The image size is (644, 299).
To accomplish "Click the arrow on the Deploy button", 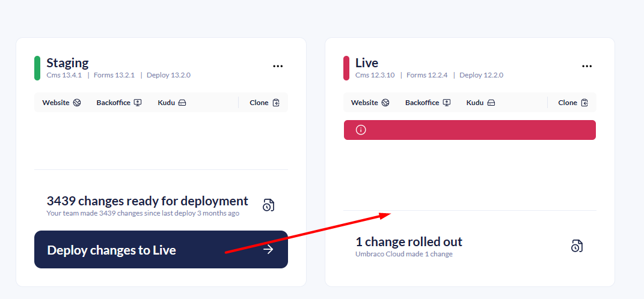I will pos(268,250).
